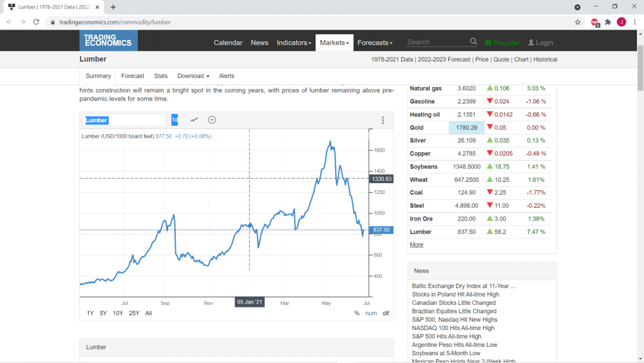Switch to the Forecast tab
This screenshot has width=644, height=363.
[133, 76]
